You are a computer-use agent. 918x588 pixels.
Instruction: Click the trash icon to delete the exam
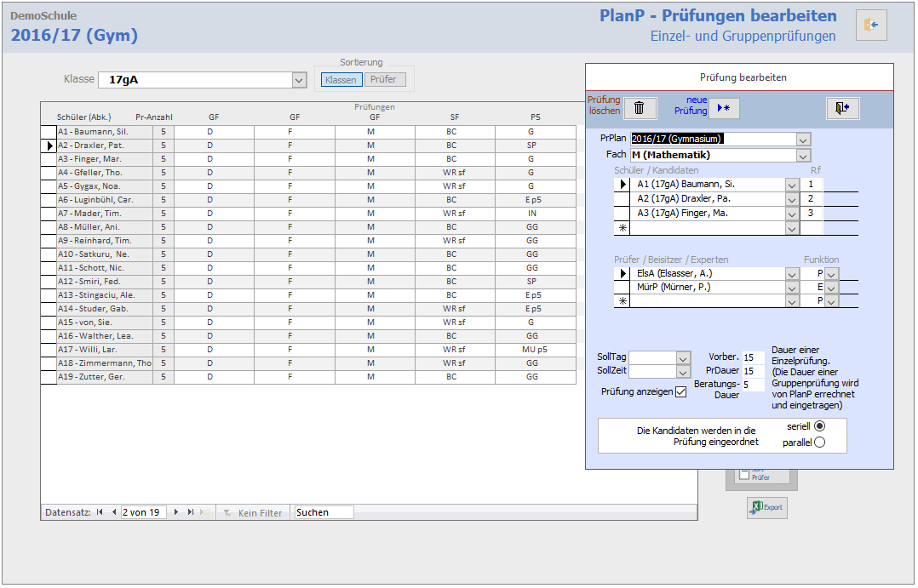[640, 108]
